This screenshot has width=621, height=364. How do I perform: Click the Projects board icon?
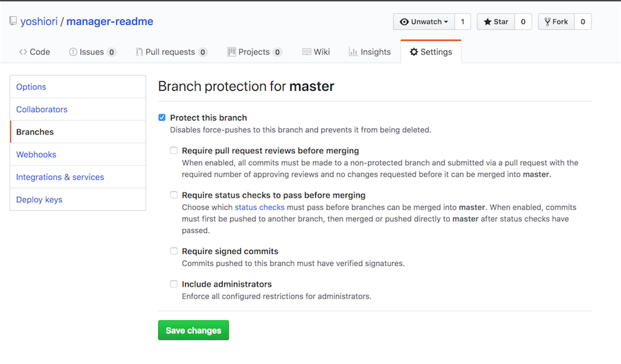click(231, 52)
